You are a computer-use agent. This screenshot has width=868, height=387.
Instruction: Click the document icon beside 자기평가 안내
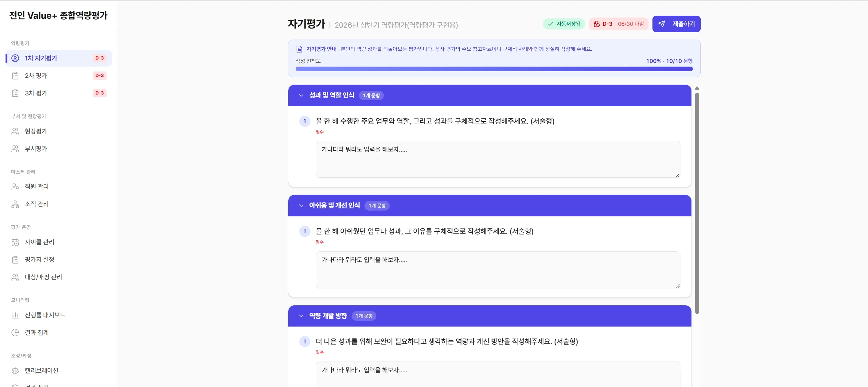(299, 49)
